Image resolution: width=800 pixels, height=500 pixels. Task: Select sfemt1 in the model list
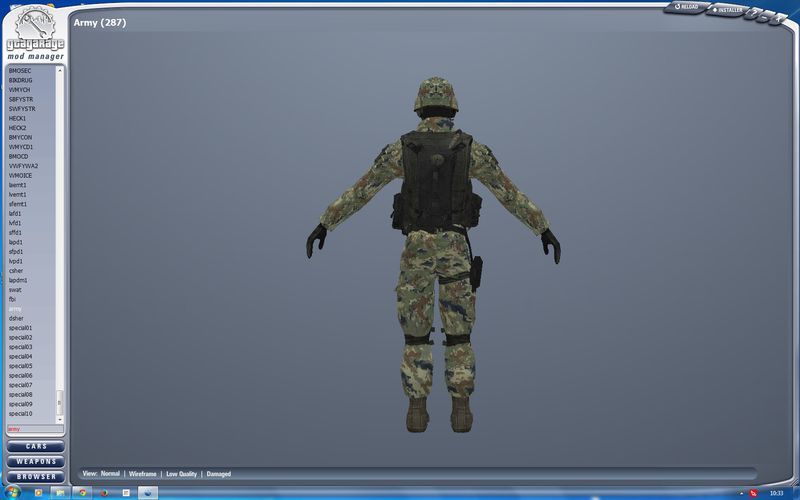pos(18,204)
